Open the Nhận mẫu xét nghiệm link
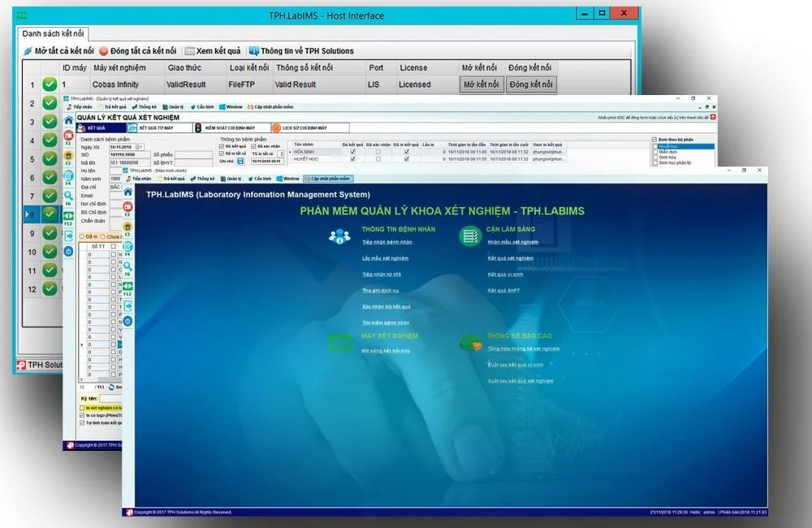Viewport: 812px width, 528px height. tap(512, 242)
